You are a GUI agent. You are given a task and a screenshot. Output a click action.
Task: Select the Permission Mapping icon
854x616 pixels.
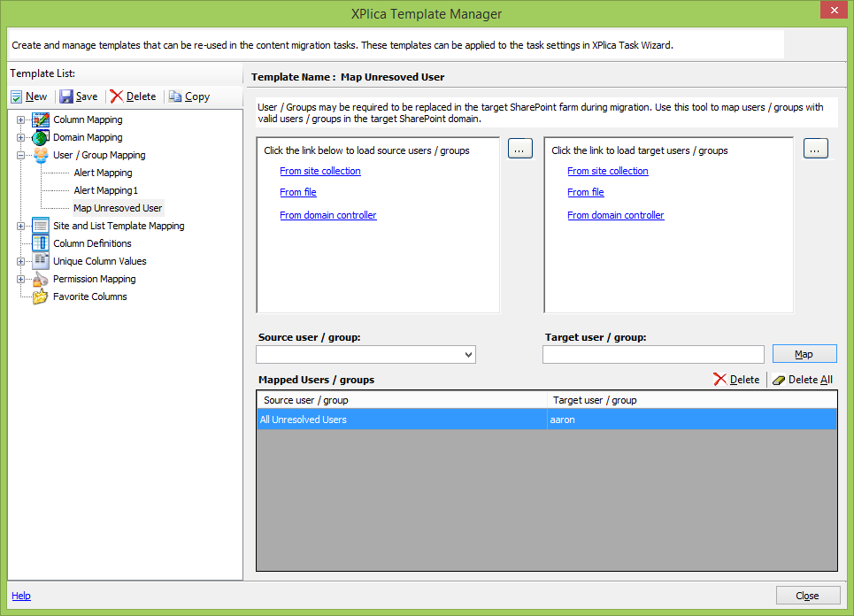pyautogui.click(x=41, y=279)
